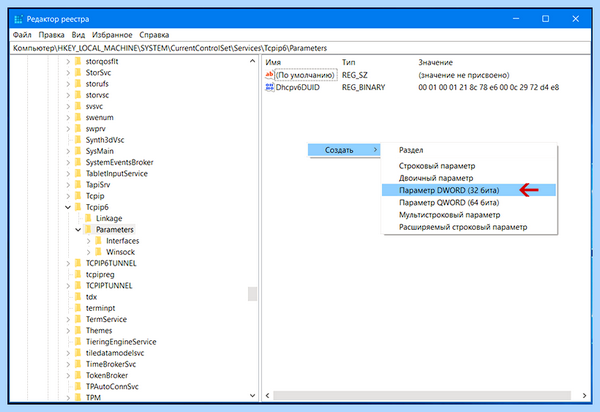Click the Создать context menu item
This screenshot has width=600, height=412.
click(344, 150)
